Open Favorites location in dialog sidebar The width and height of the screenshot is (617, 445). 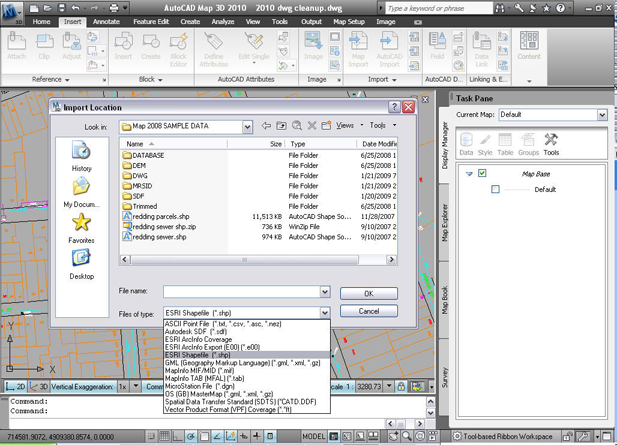(x=81, y=228)
